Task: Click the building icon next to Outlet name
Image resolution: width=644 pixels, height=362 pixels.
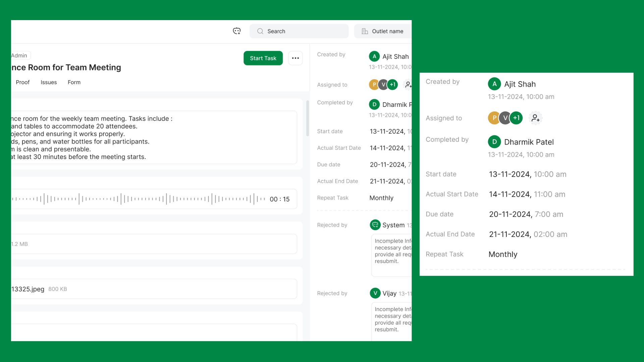Action: 365,31
